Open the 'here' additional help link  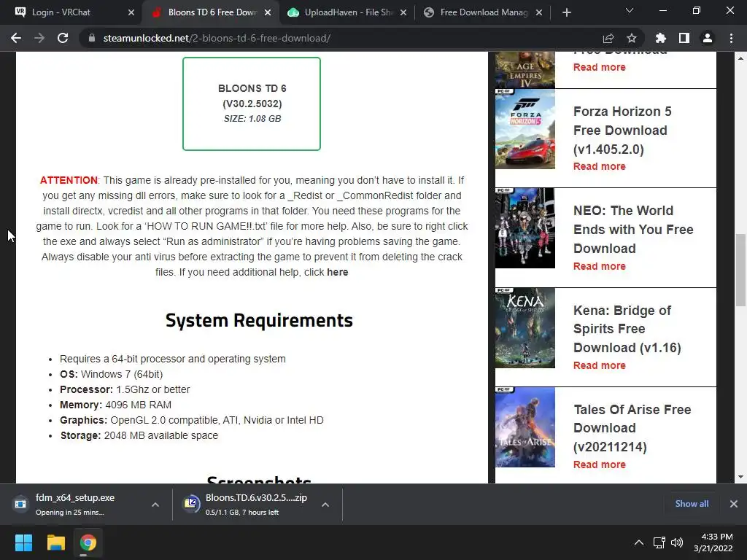click(x=337, y=273)
